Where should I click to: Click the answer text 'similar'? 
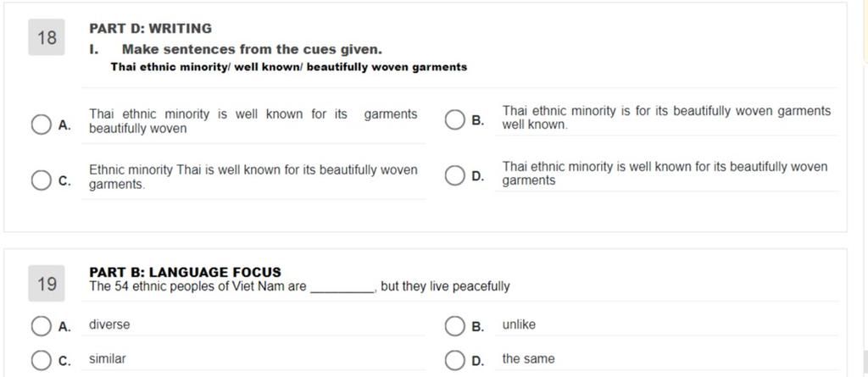tap(108, 358)
